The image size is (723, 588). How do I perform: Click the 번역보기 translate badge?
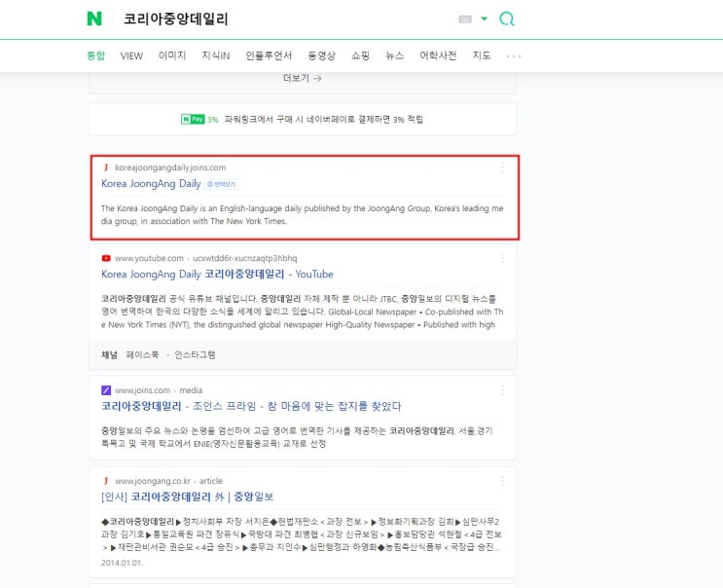pyautogui.click(x=221, y=184)
